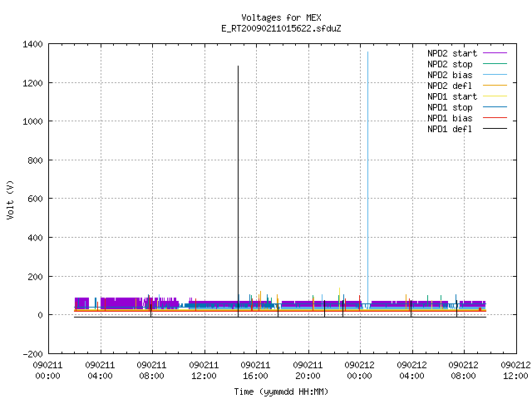Click the 'NPD1 stop' legend label
532x399 pixels.
click(450, 107)
